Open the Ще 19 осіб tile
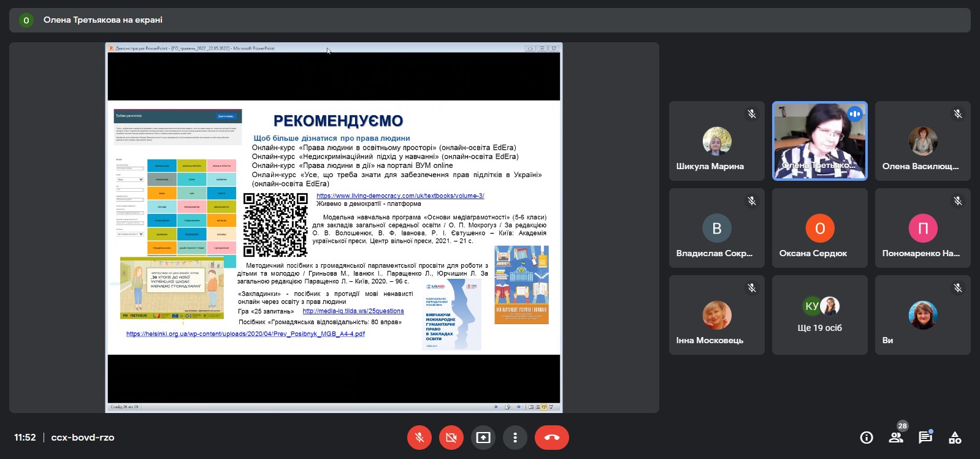This screenshot has width=980, height=459. pos(820,315)
